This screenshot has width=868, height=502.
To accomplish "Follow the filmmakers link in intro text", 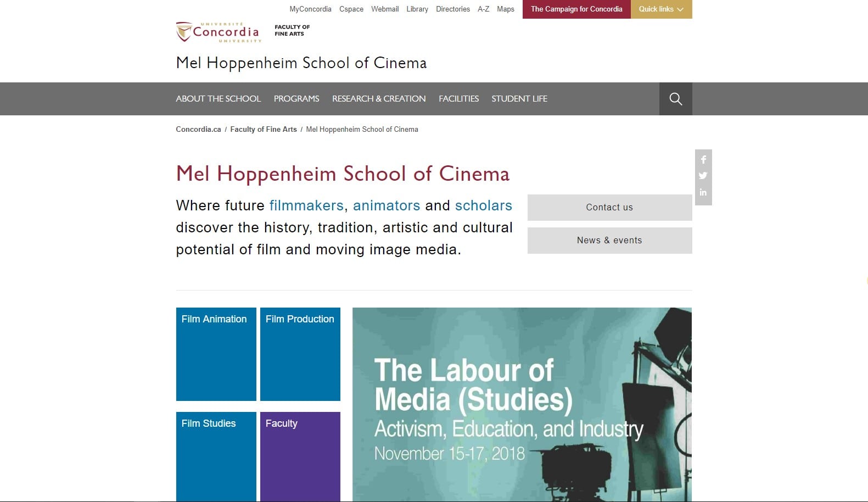I will pyautogui.click(x=306, y=205).
